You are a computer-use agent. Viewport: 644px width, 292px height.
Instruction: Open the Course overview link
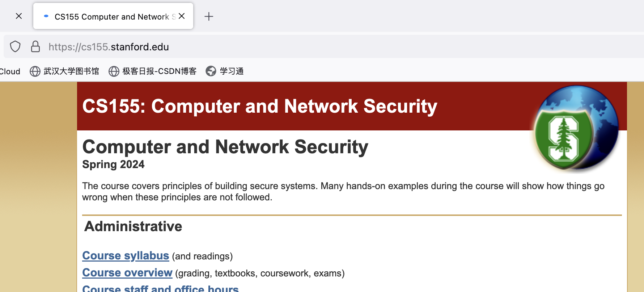127,273
